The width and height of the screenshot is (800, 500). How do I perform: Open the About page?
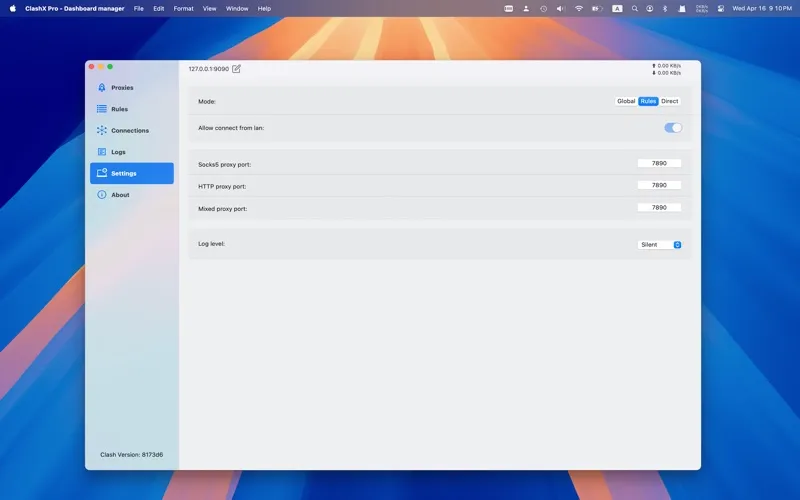tap(132, 195)
